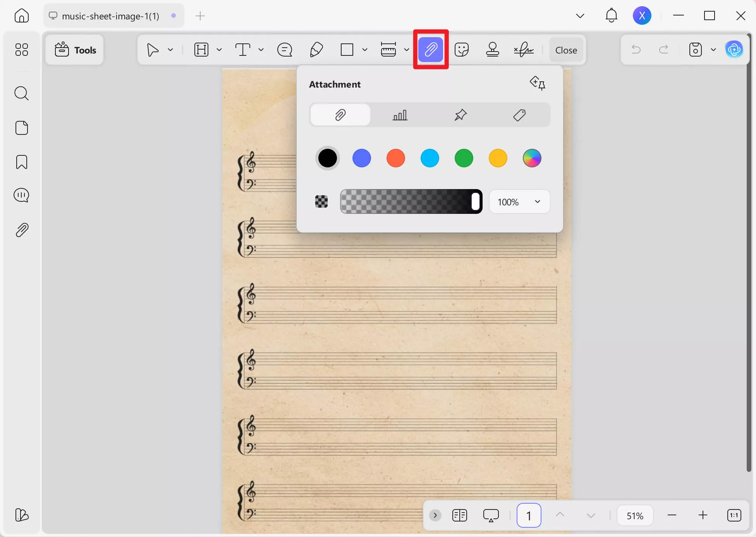Select the rectangle shape tool
This screenshot has height=537, width=756.
tap(347, 50)
